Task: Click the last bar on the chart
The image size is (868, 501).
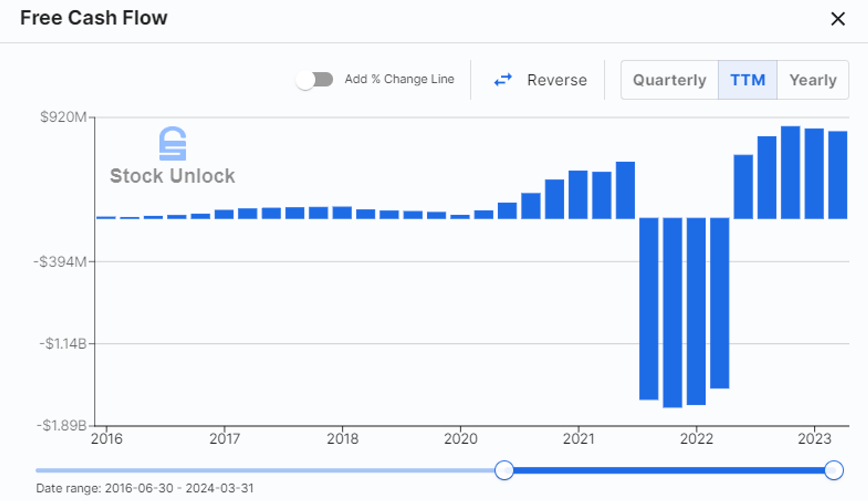Action: (838, 175)
